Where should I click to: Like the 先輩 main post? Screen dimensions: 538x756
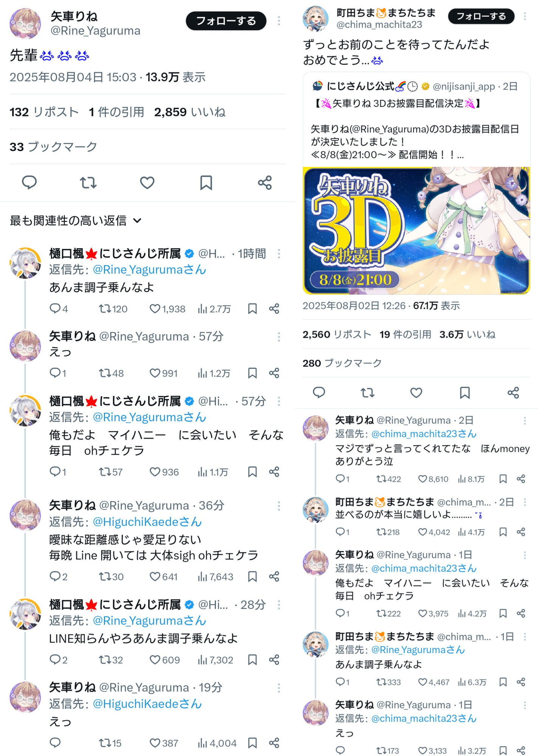pyautogui.click(x=147, y=183)
